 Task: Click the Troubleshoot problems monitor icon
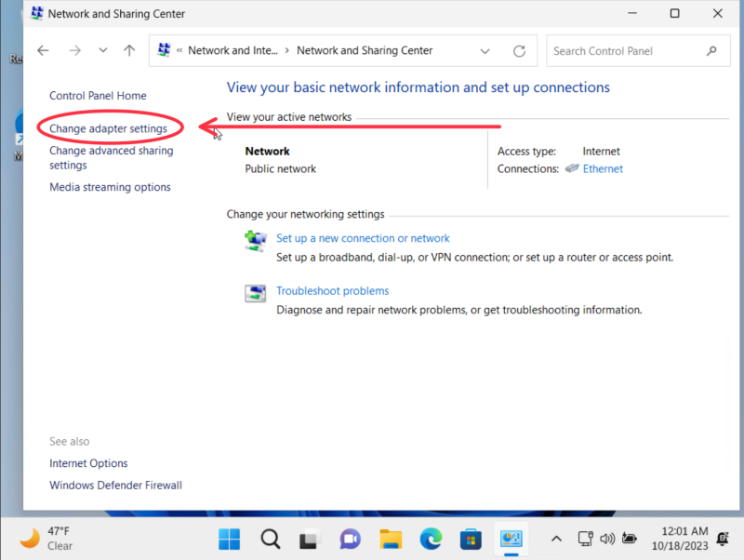pos(255,292)
